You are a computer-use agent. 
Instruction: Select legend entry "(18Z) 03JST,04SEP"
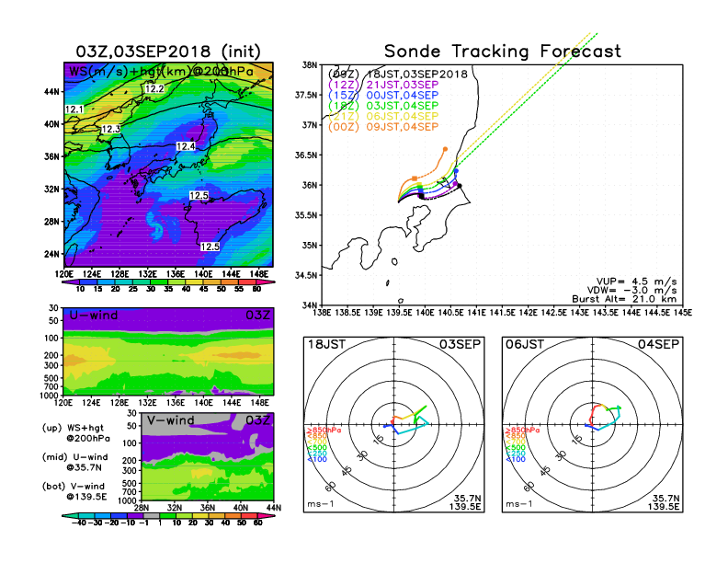383,106
